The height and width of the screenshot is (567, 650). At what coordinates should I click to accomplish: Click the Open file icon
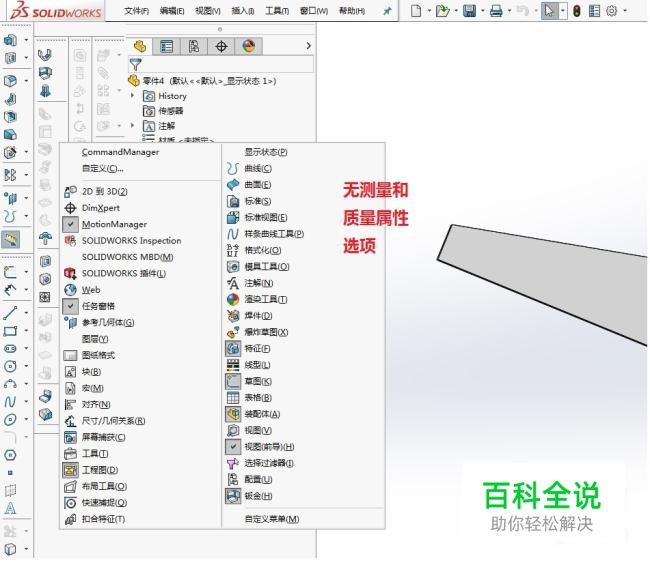pyautogui.click(x=443, y=10)
